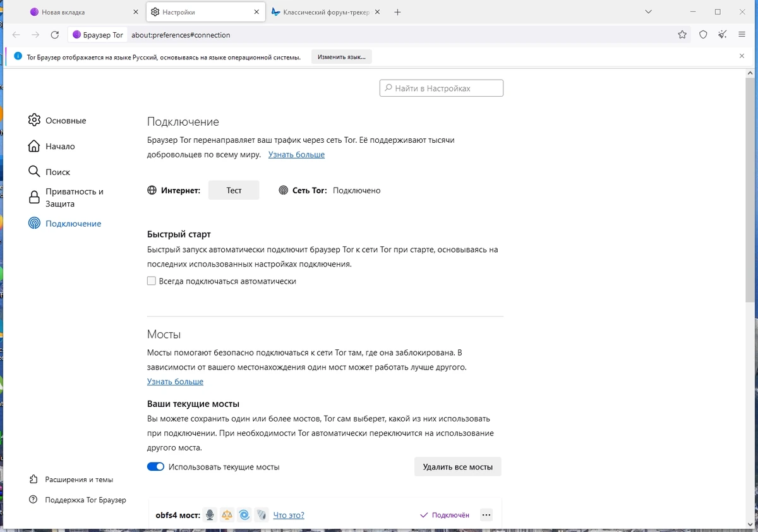Open Поиск settings category
This screenshot has width=758, height=532.
(49, 172)
